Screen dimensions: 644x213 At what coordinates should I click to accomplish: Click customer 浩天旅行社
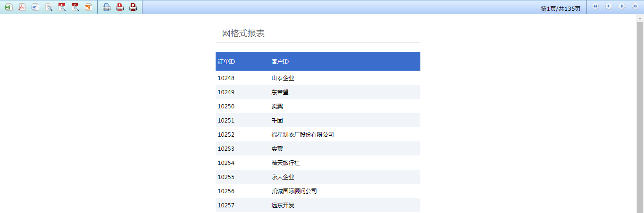[286, 163]
